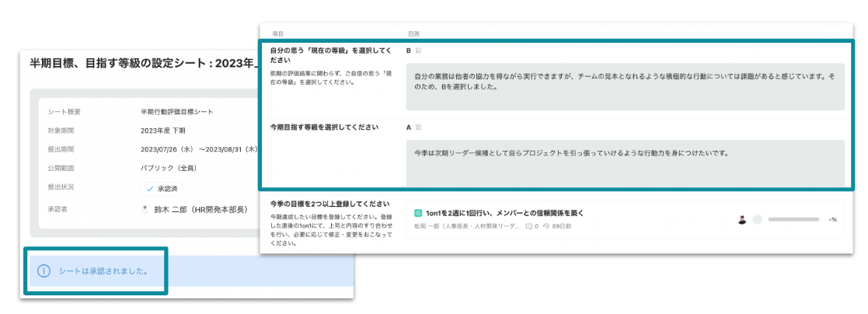The width and height of the screenshot is (868, 314).
Task: Click target grade comment text box
Action: coord(624,159)
